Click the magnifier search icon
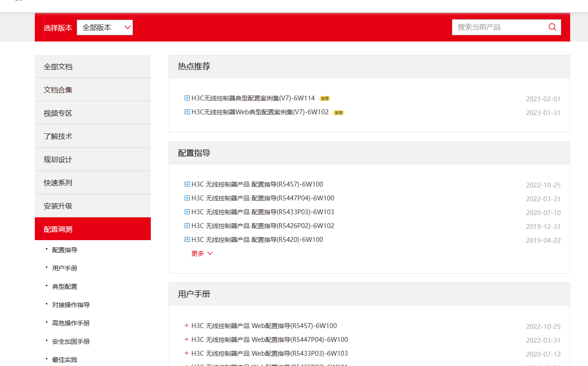588x366 pixels. (552, 27)
